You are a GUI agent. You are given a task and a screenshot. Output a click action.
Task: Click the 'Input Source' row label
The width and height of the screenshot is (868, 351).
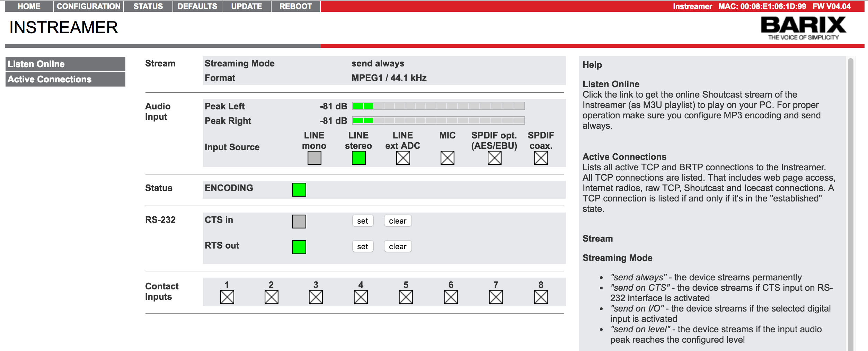(232, 147)
